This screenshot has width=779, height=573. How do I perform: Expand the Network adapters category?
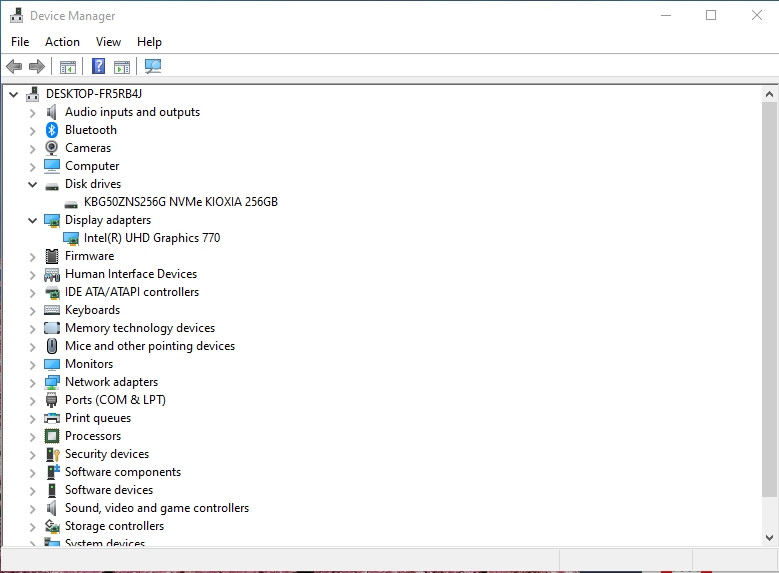[32, 383]
